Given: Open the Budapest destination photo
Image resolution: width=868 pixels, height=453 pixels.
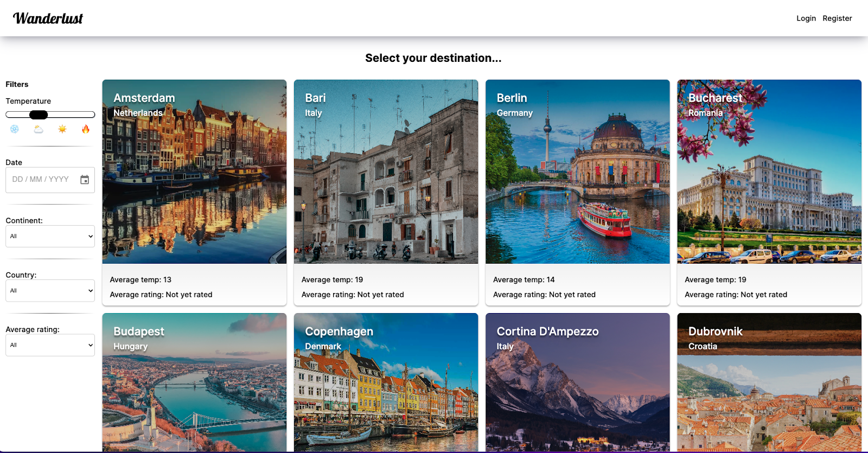Looking at the screenshot, I should click(x=194, y=382).
